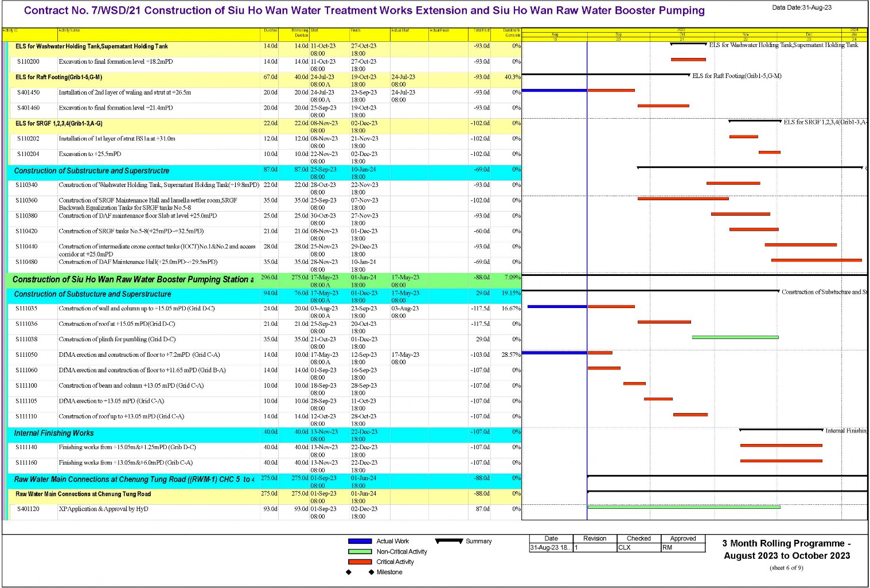Click the red bar for S110202 strut installation
The height and width of the screenshot is (588, 870).
coord(744,137)
